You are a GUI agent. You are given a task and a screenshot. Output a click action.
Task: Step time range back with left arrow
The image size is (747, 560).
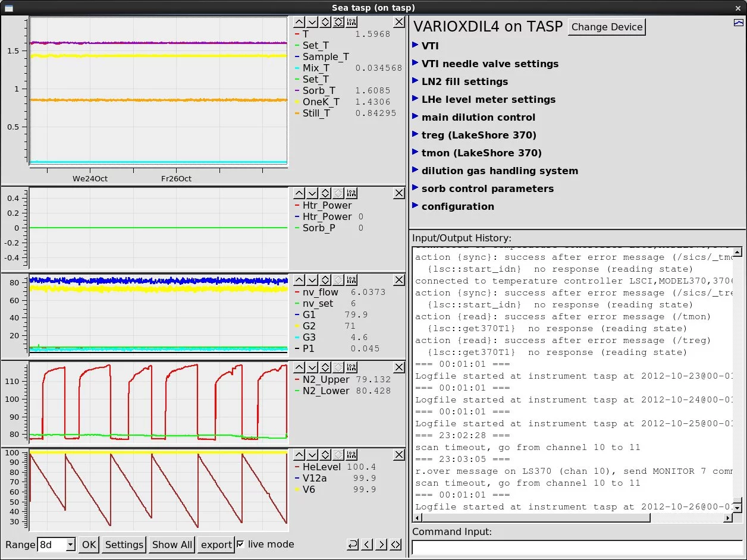click(x=368, y=545)
